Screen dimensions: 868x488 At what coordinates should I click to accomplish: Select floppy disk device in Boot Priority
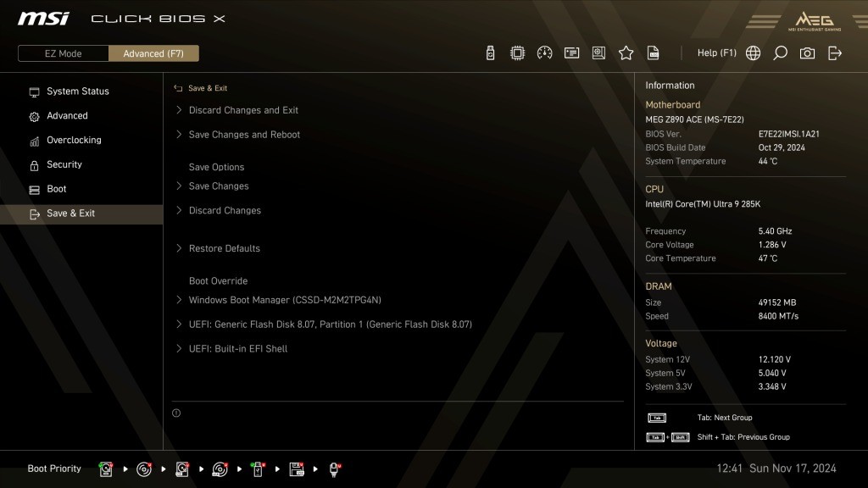click(297, 469)
